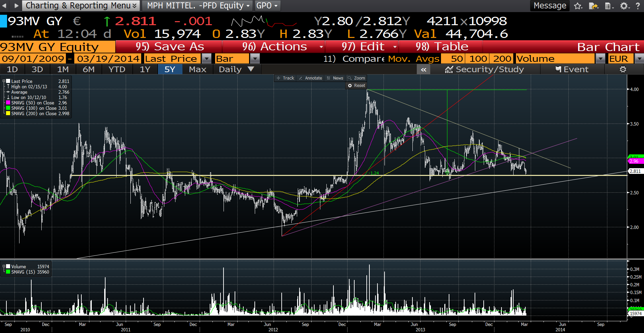Open the Last Price field dropdown
The image size is (644, 333).
pyautogui.click(x=206, y=59)
